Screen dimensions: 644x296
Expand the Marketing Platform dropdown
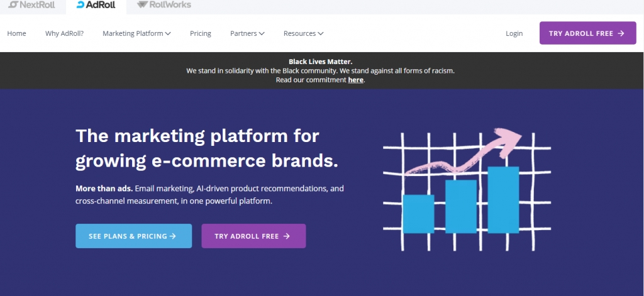[136, 33]
